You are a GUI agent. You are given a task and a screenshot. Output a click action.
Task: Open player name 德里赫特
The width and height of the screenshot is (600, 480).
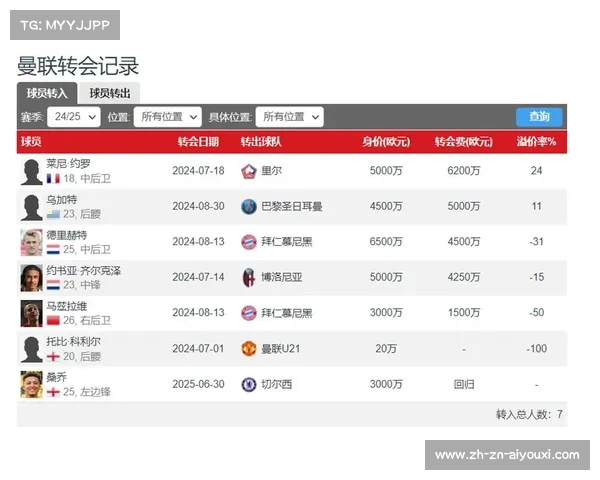click(67, 235)
